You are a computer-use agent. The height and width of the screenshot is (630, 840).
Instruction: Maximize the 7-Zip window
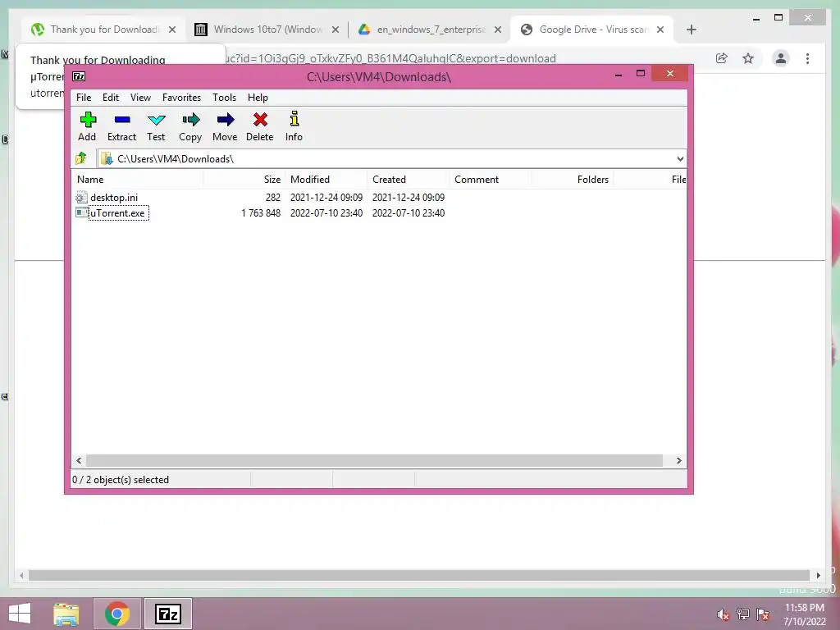click(x=640, y=73)
